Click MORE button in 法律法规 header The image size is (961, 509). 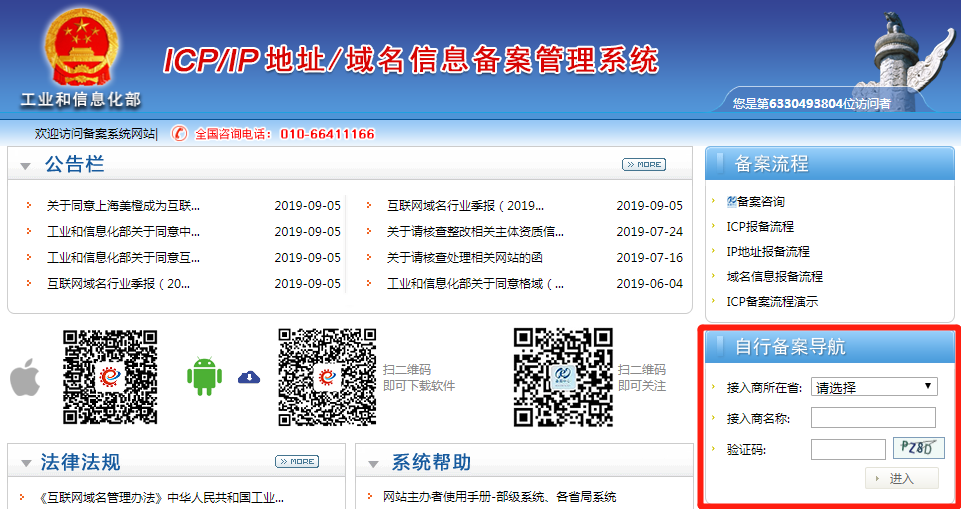(296, 461)
